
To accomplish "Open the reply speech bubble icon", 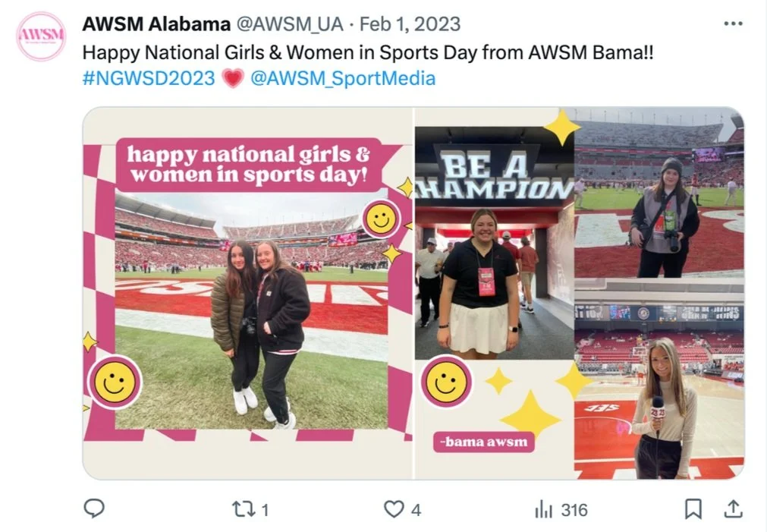I will click(x=94, y=508).
